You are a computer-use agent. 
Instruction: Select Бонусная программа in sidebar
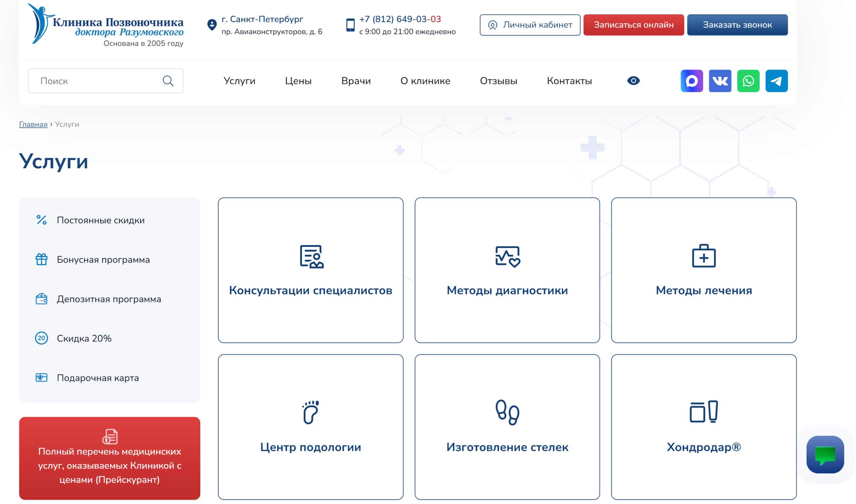coord(103,260)
